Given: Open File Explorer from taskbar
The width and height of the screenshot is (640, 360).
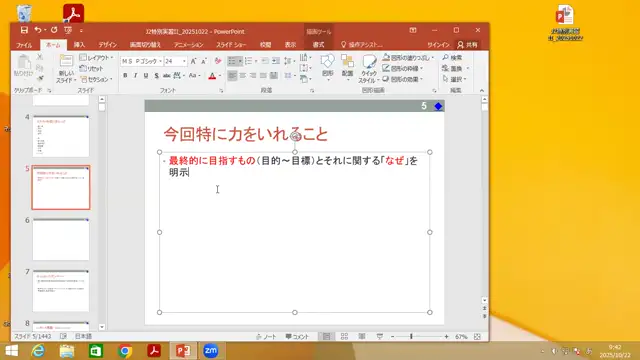Looking at the screenshot, I should click(x=67, y=351).
